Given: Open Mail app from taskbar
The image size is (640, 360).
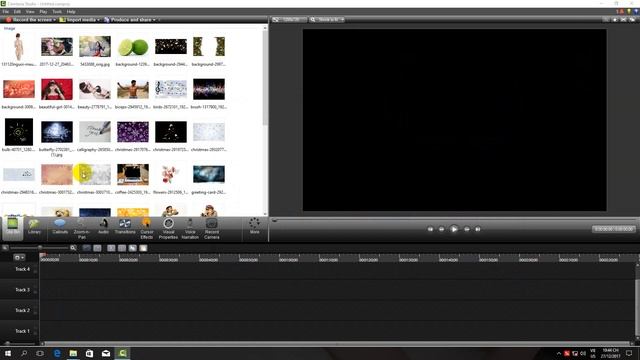Looking at the screenshot, I should point(106,353).
